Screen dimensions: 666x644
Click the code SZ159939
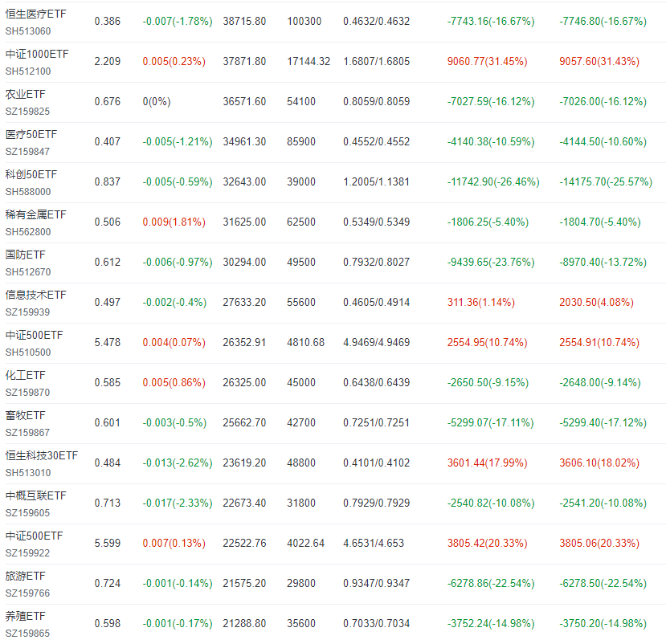(27, 312)
